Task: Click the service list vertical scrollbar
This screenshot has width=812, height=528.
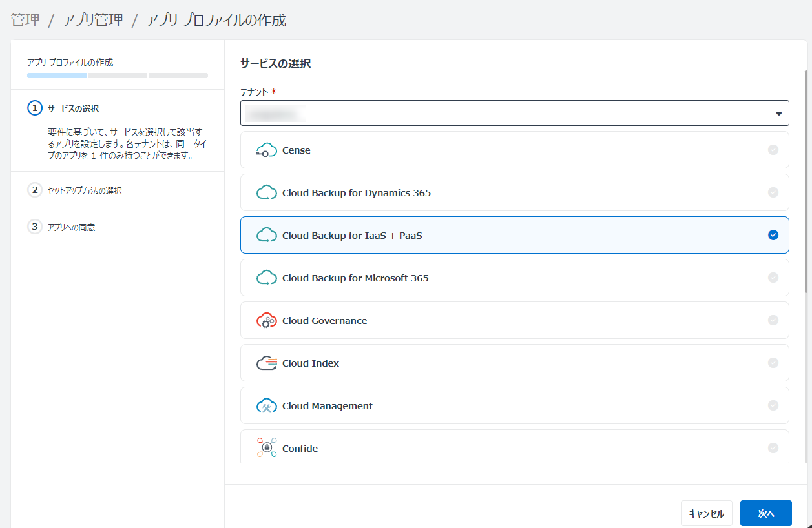Action: coord(806,181)
